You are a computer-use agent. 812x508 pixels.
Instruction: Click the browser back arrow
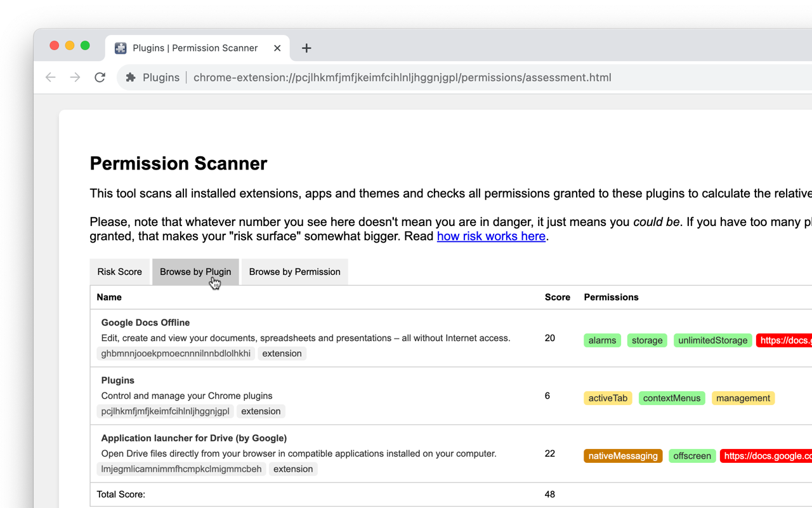click(51, 77)
